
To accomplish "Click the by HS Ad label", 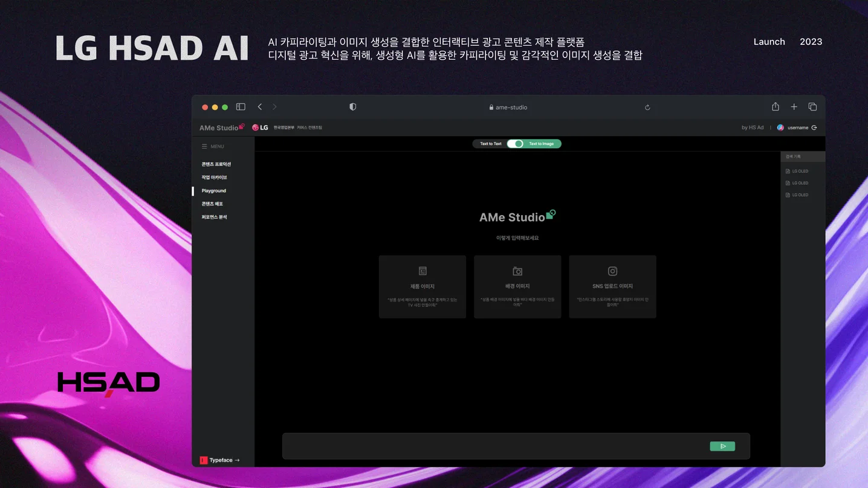I will 753,127.
